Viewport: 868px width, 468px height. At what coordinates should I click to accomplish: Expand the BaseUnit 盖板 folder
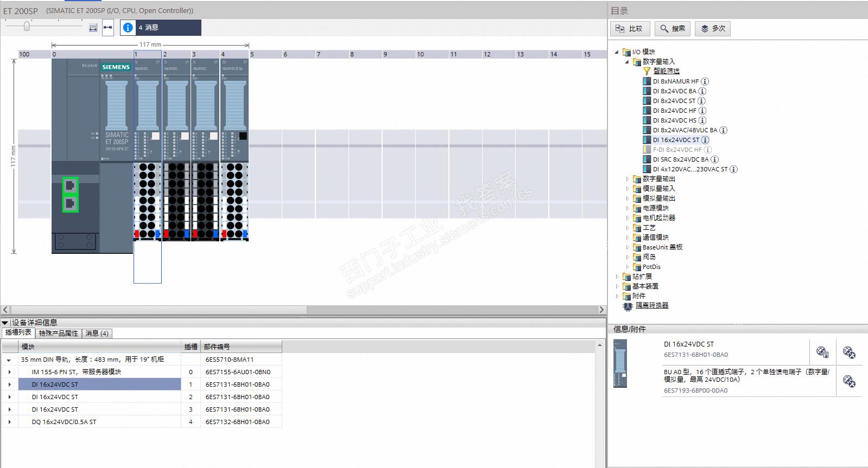tap(627, 247)
